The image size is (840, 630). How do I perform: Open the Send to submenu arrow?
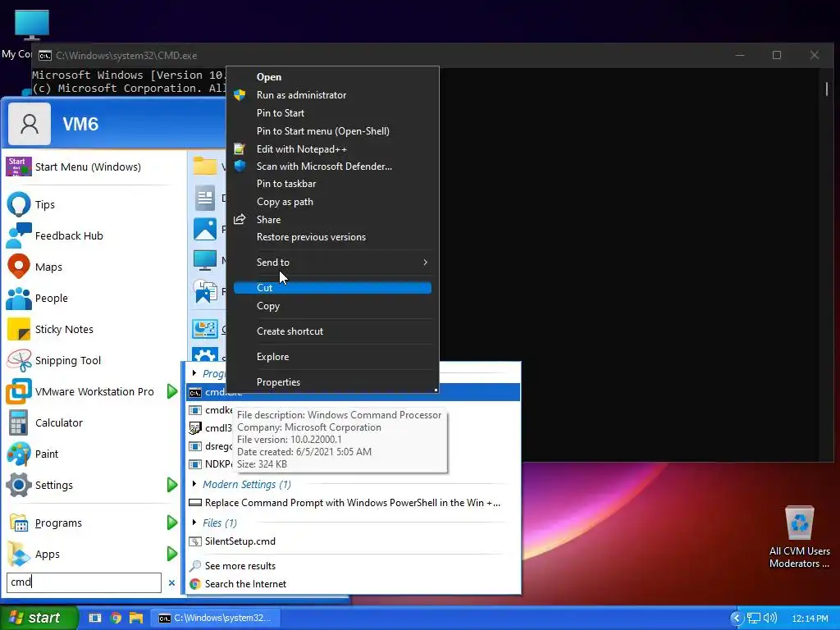(x=426, y=262)
